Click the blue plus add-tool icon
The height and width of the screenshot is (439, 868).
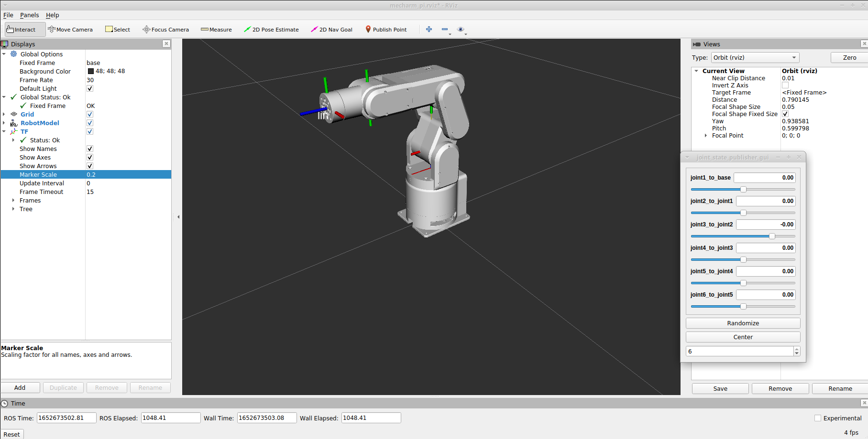point(429,30)
